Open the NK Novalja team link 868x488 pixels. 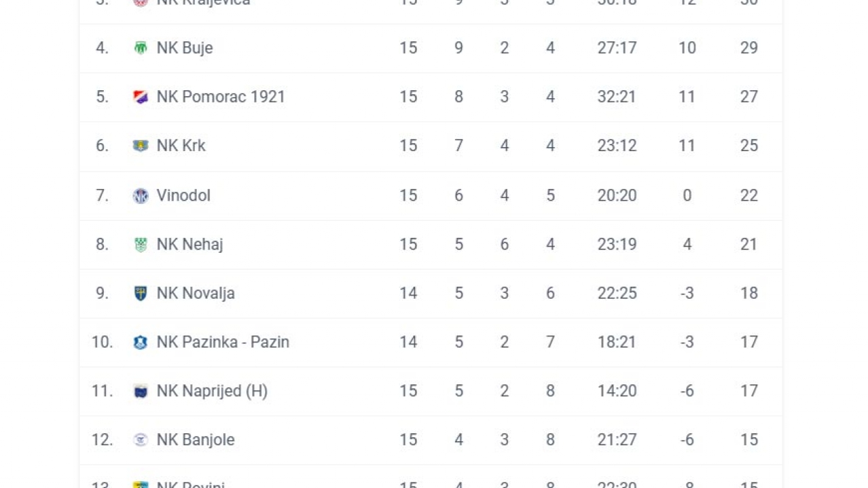coord(195,293)
